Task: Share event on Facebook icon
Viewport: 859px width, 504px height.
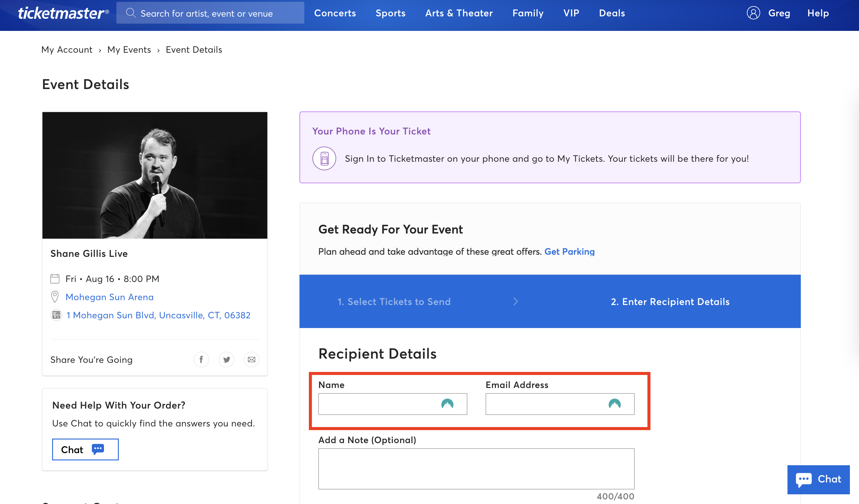Action: tap(201, 360)
